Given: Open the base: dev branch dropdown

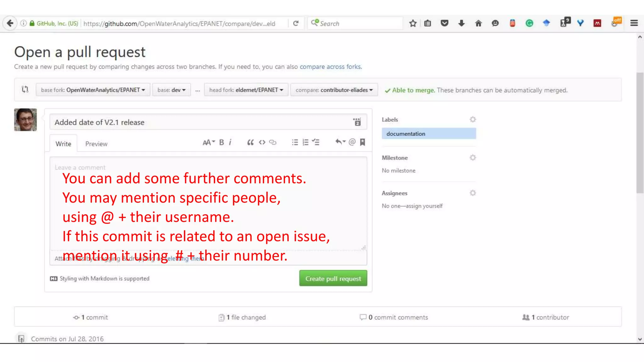Looking at the screenshot, I should pyautogui.click(x=171, y=90).
